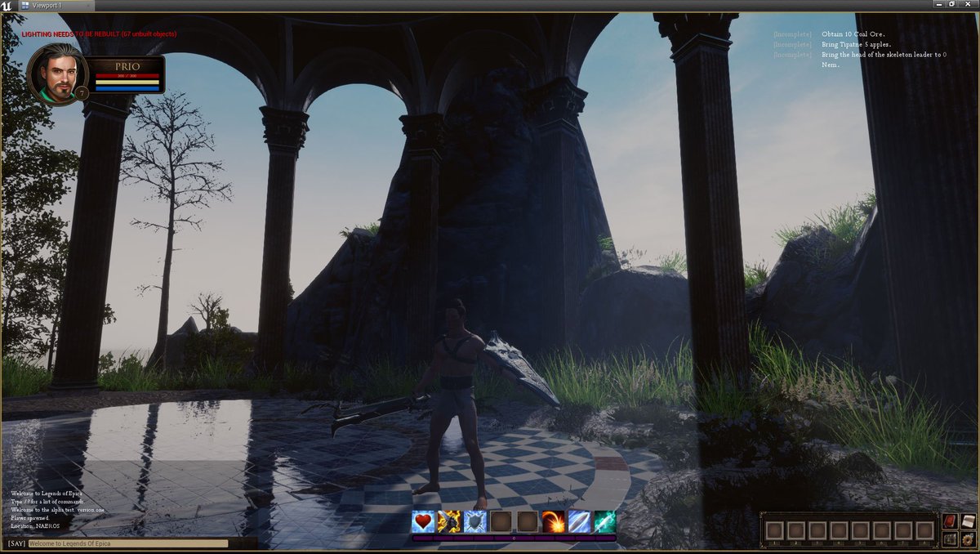
Task: Click the red health bar 300 / 300
Action: pos(127,76)
